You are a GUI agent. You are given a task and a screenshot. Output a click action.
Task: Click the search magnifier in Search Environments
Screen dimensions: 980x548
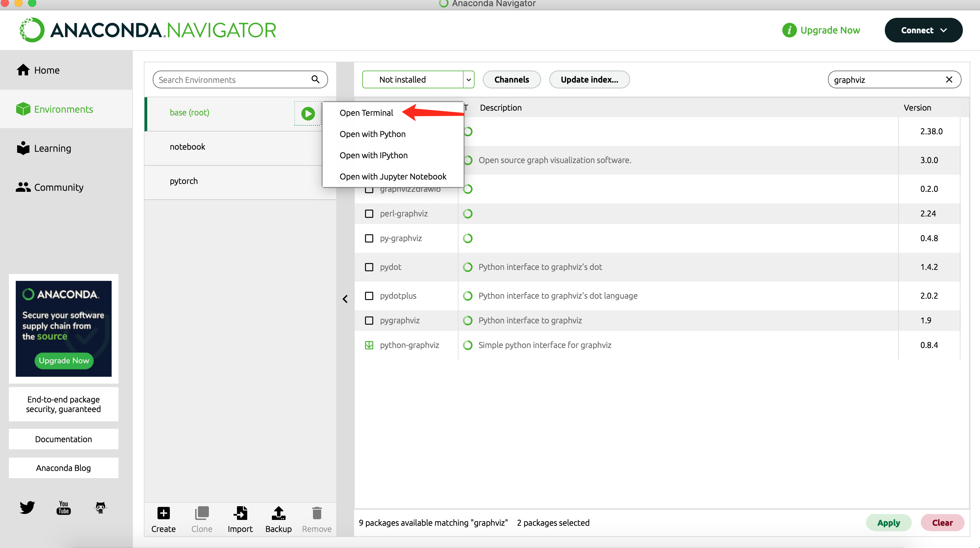point(315,79)
